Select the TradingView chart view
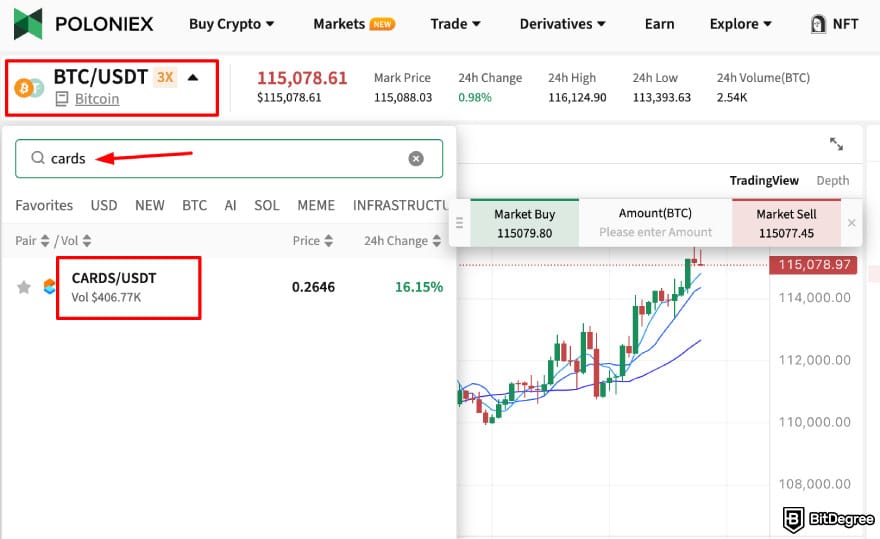 pyautogui.click(x=764, y=180)
